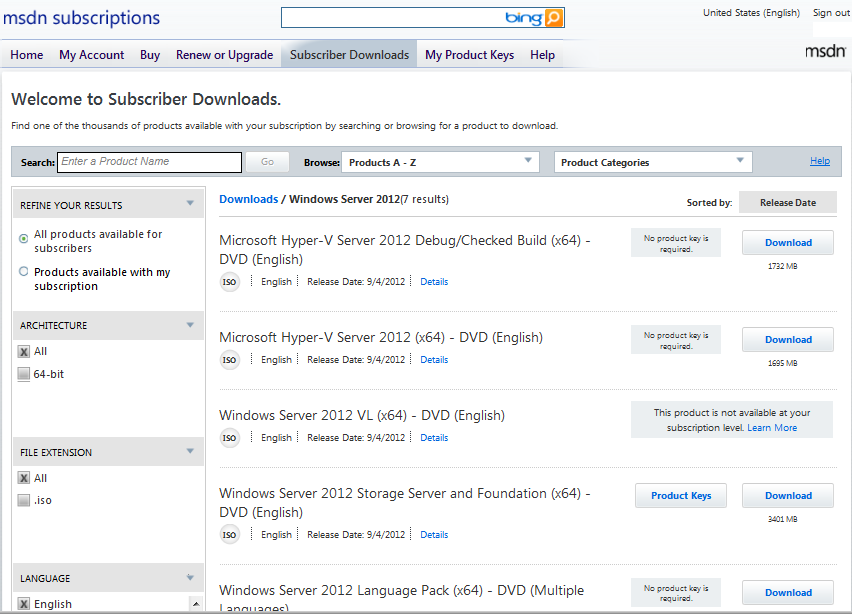
Task: Click the ISO icon for Windows Server 2012 Storage Server
Action: [x=230, y=534]
